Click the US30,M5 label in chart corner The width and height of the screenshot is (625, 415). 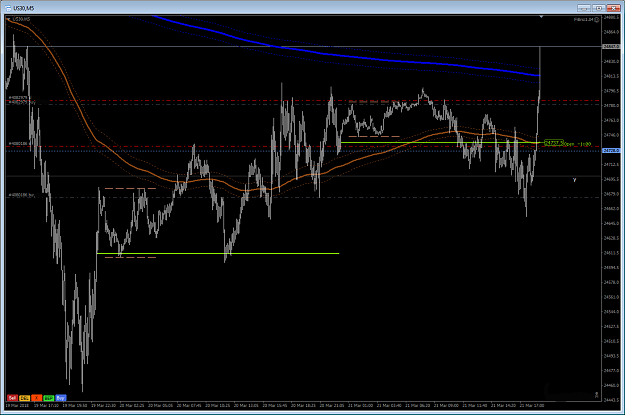[x=20, y=19]
